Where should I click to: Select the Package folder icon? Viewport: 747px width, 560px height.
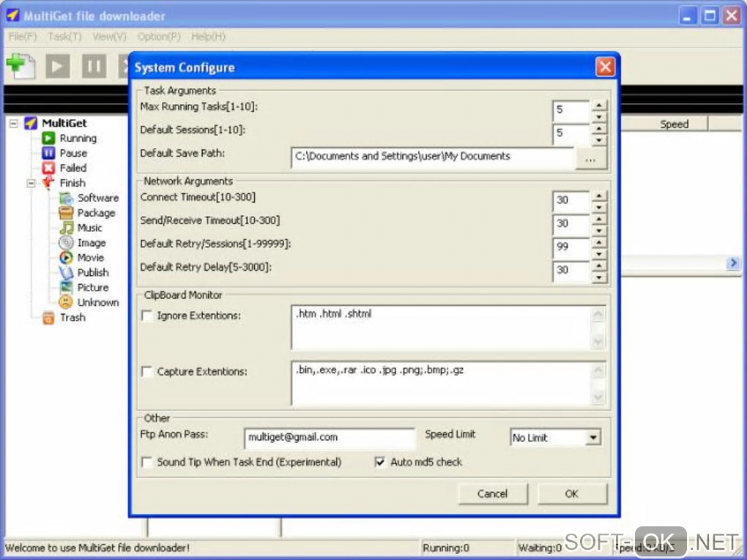66,212
